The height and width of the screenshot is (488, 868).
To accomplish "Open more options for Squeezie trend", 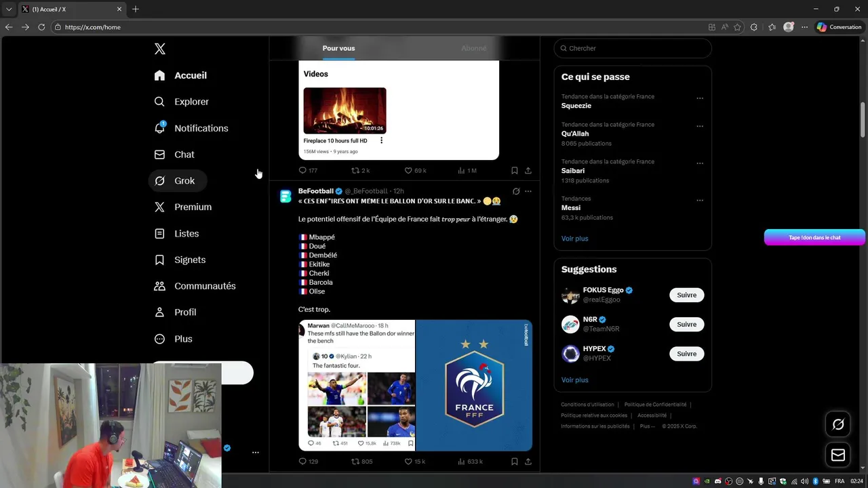I will click(700, 98).
